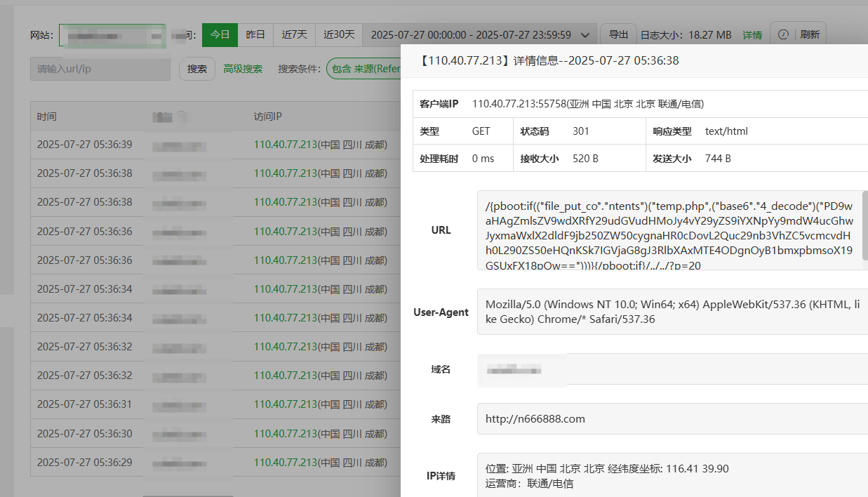The width and height of the screenshot is (868, 497).
Task: Click the 时间 column header
Action: tap(47, 117)
